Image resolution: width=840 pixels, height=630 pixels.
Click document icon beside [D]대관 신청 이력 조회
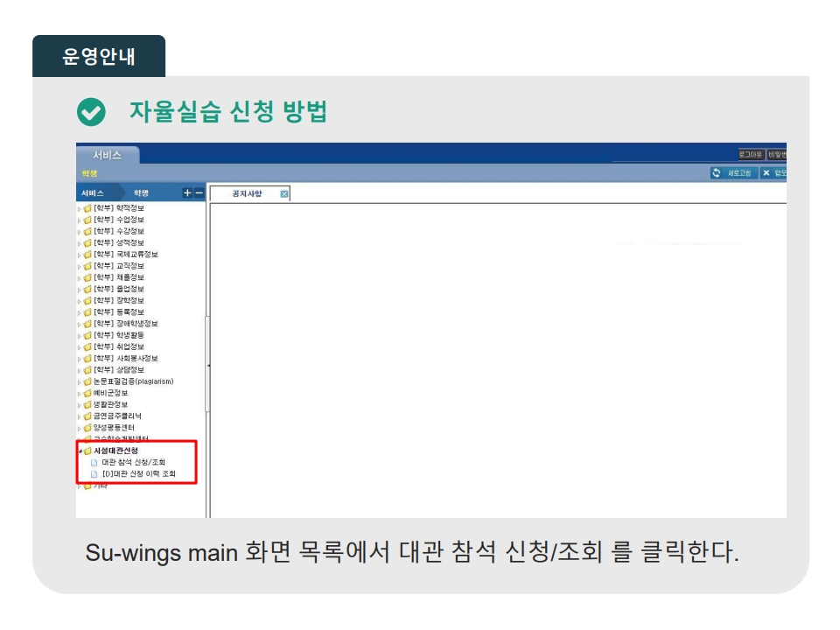click(x=94, y=473)
